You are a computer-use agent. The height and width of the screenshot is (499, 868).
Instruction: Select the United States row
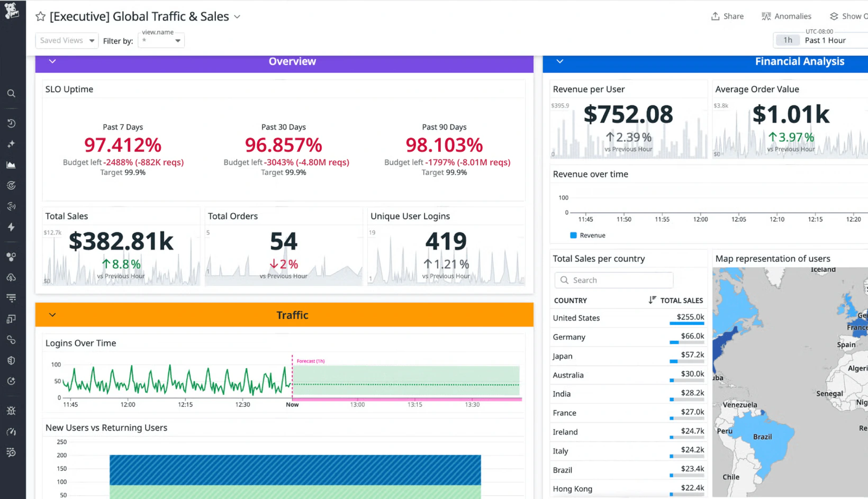tap(628, 318)
